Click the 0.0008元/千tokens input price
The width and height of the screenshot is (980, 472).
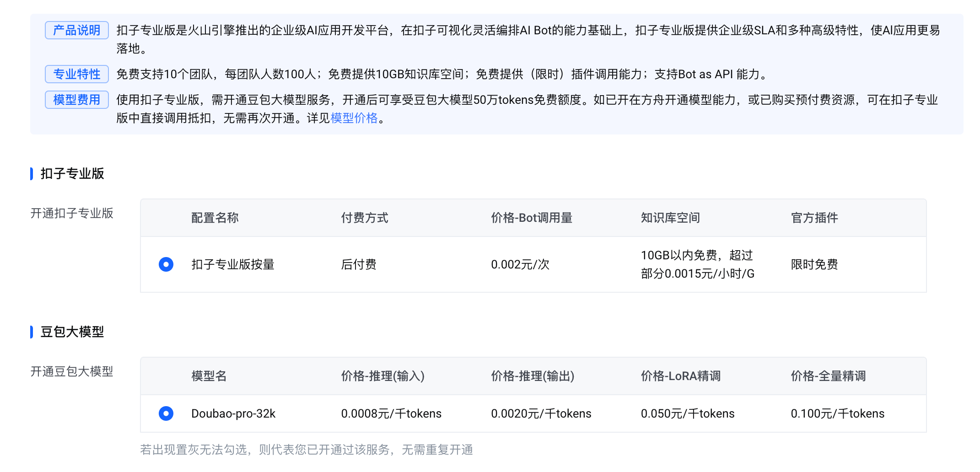pos(391,413)
